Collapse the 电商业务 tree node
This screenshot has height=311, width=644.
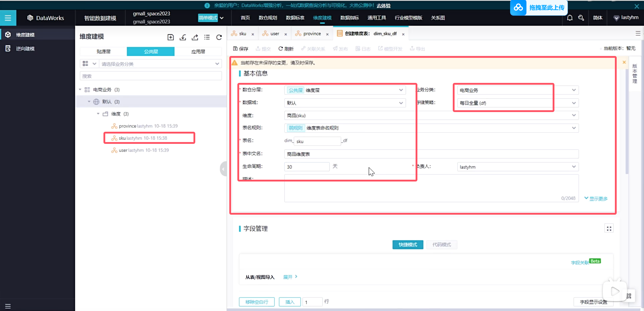[80, 90]
